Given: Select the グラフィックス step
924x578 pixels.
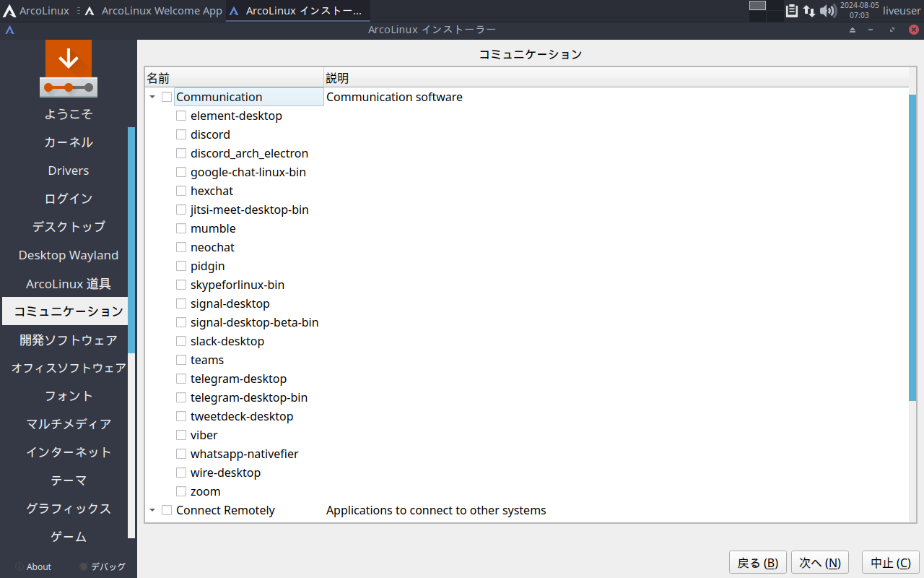Looking at the screenshot, I should pyautogui.click(x=69, y=509).
